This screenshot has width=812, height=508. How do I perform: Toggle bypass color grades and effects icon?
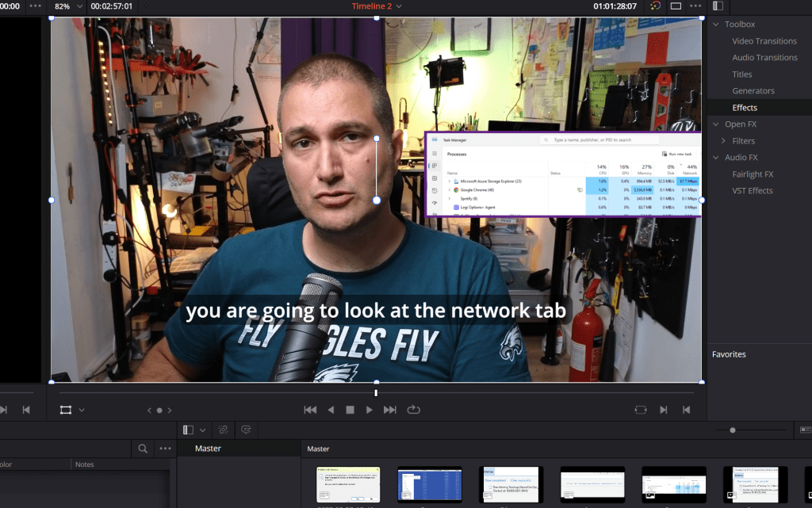pos(656,6)
